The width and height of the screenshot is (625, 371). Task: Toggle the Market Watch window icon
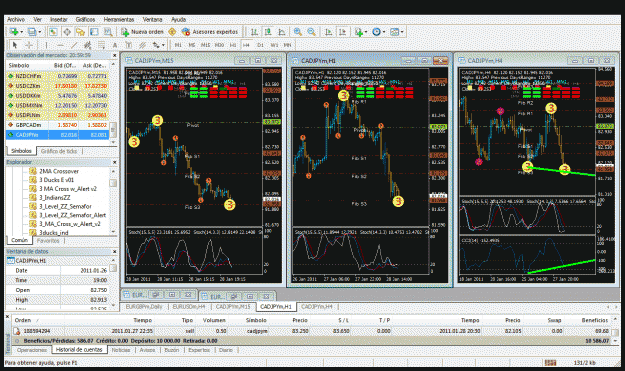pyautogui.click(x=53, y=32)
